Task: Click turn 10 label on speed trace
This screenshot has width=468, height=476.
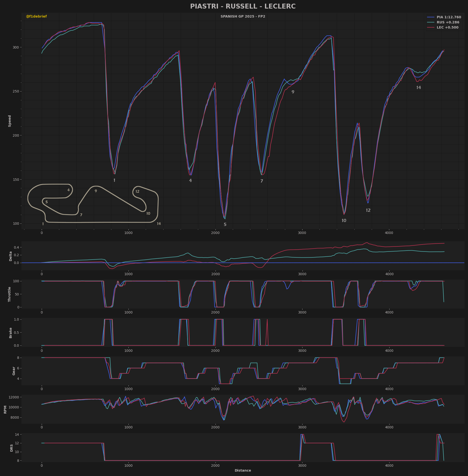Action: tap(344, 221)
